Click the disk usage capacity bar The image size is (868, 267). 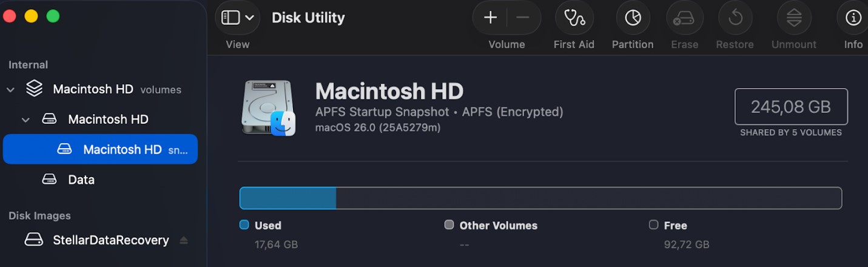pos(540,198)
